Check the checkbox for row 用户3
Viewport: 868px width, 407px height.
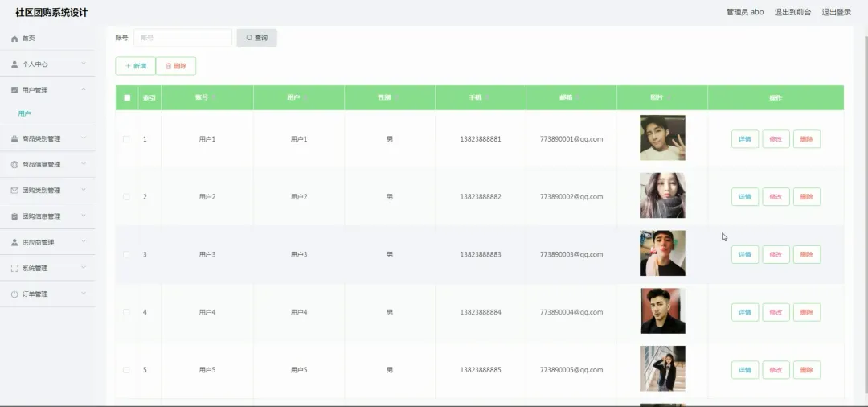coord(126,254)
